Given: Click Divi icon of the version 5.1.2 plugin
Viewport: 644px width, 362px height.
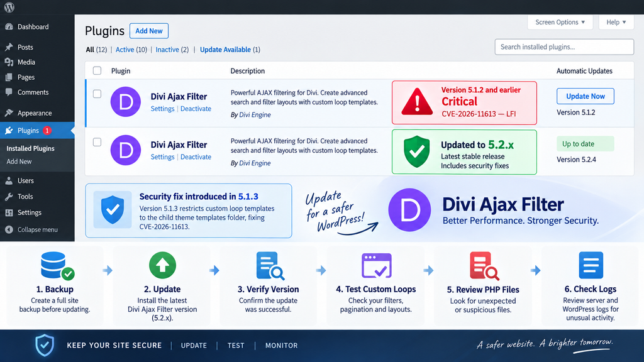Looking at the screenshot, I should (126, 102).
